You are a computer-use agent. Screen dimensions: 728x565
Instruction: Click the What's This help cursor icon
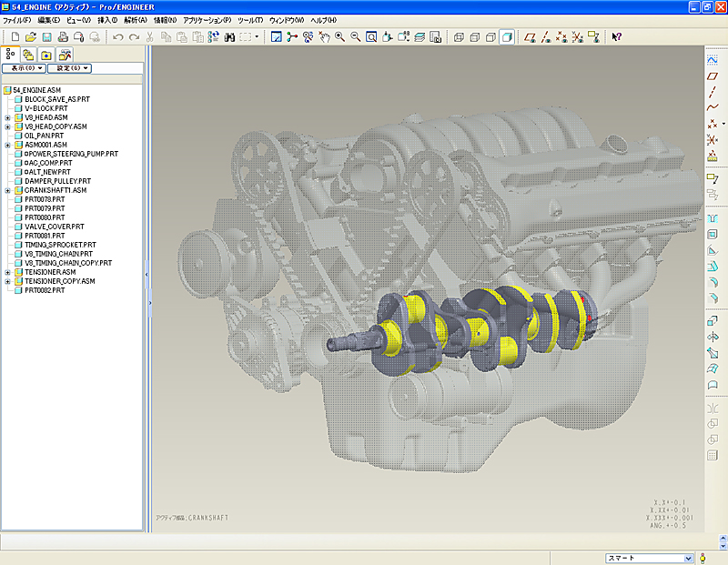(617, 37)
